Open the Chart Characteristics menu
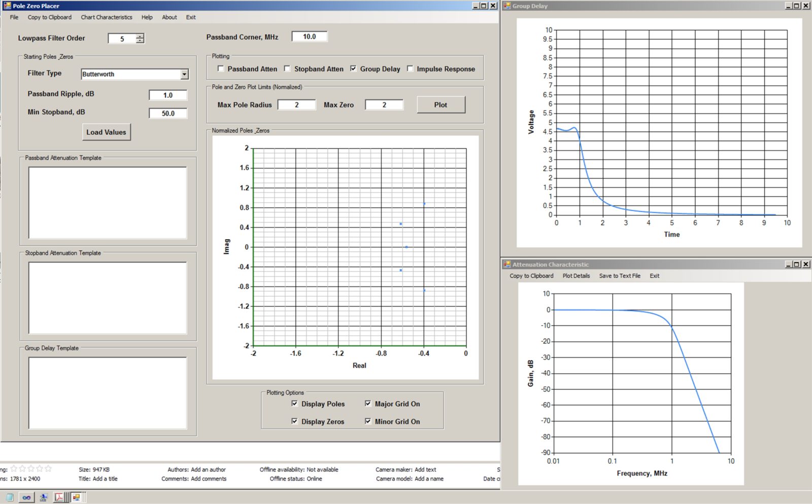Screen dimensions: 812x504 tap(106, 17)
